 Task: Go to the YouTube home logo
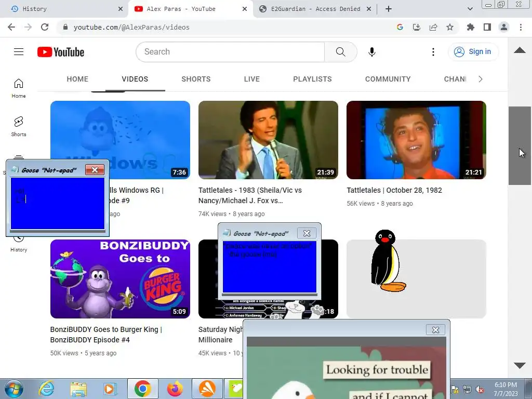tap(61, 52)
